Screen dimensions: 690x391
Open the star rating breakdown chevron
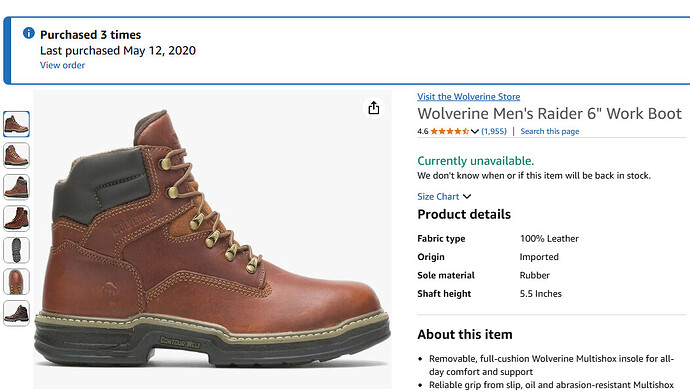click(x=474, y=131)
